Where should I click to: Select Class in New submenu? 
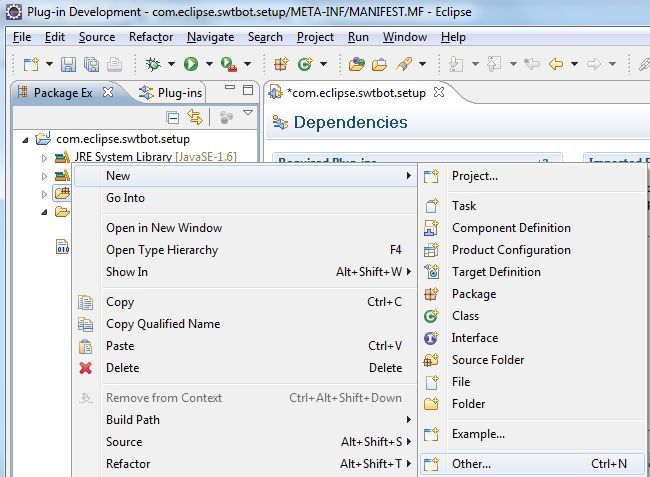[x=533, y=316]
